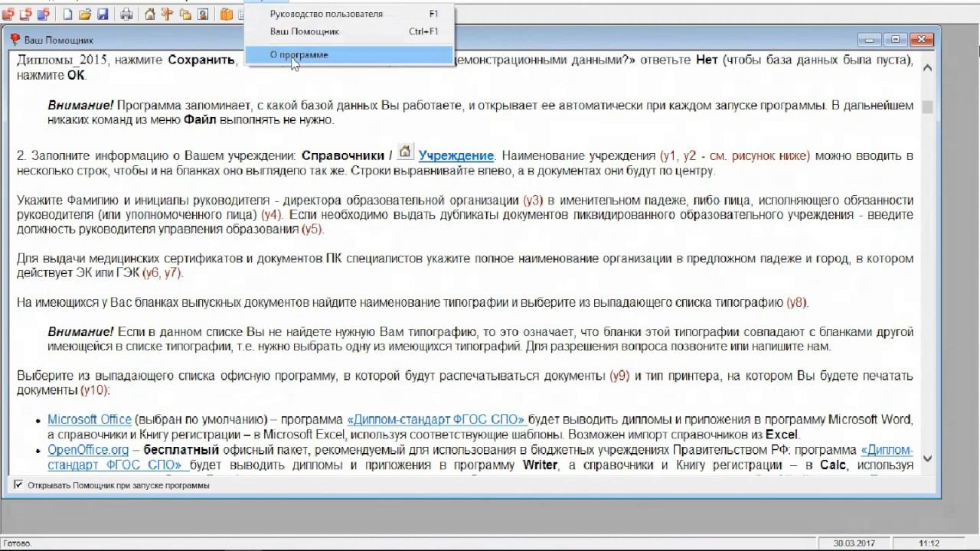980x551 pixels.
Task: Click the house icon beside the Учреждение link
Action: coord(405,152)
